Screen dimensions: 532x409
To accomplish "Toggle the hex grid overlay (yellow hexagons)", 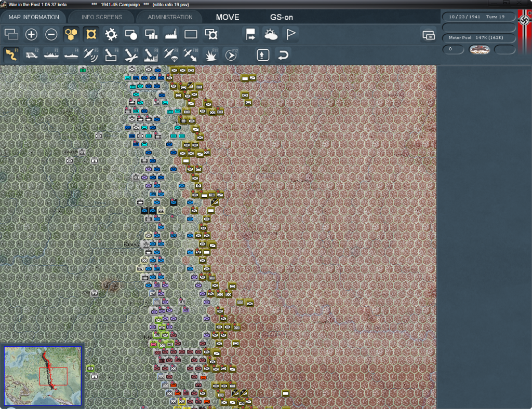I will click(71, 34).
